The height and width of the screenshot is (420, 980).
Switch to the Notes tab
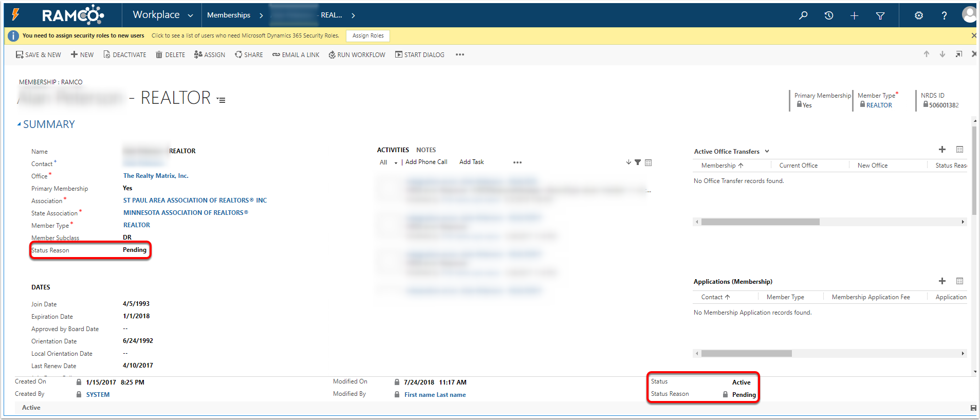coord(426,150)
